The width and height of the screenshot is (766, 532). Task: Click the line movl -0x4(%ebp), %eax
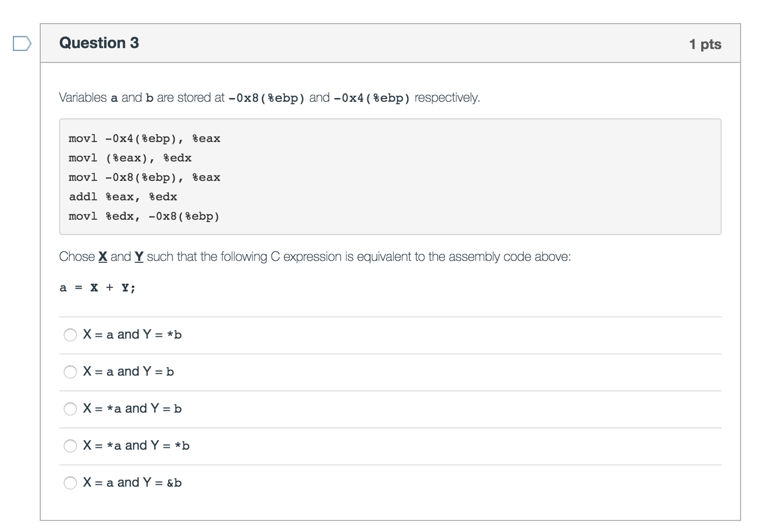click(x=144, y=138)
